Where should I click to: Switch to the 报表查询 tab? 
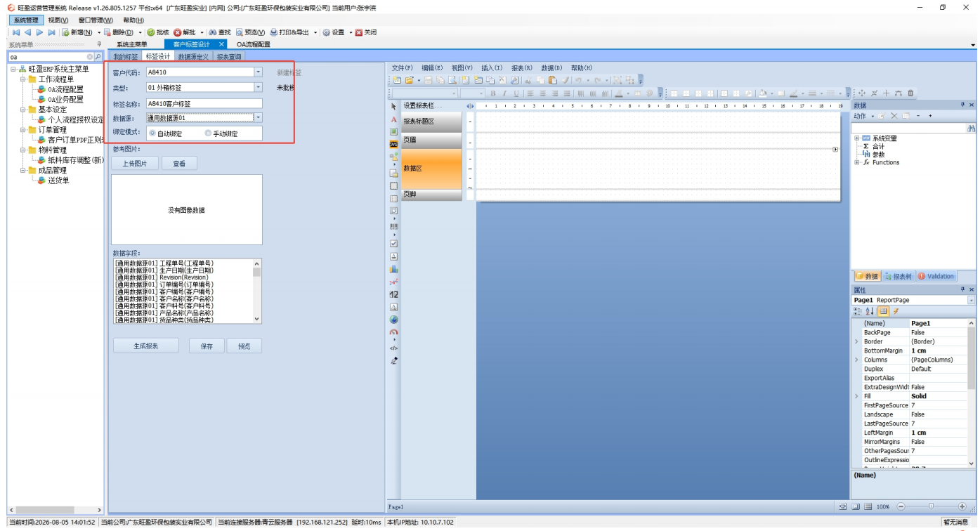pos(229,56)
